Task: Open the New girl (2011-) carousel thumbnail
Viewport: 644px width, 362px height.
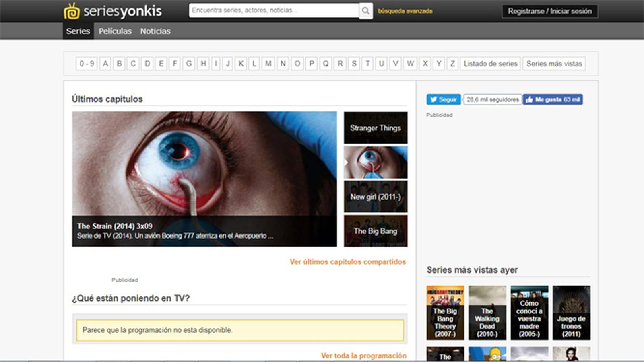Action: point(375,197)
